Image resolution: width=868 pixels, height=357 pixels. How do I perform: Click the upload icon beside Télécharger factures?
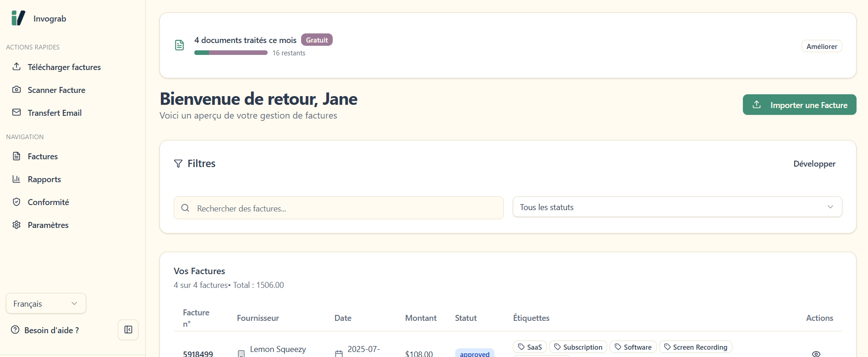point(16,67)
